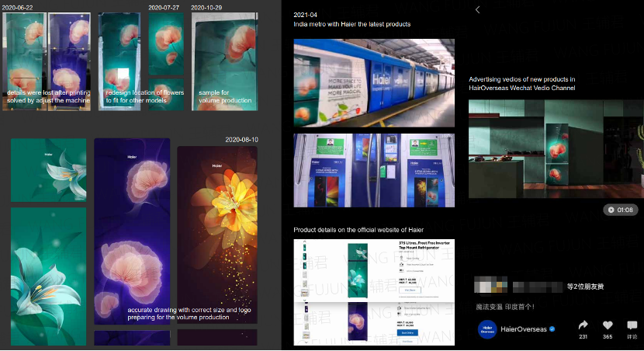This screenshot has width=644, height=351.
Task: Open the golden flower on dark background artwork
Action: 217,235
